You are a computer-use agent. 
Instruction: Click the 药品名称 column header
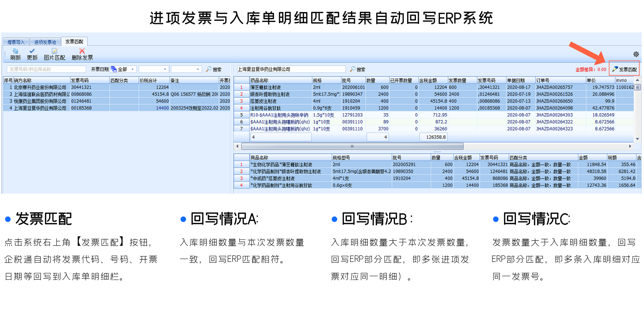tap(281, 80)
